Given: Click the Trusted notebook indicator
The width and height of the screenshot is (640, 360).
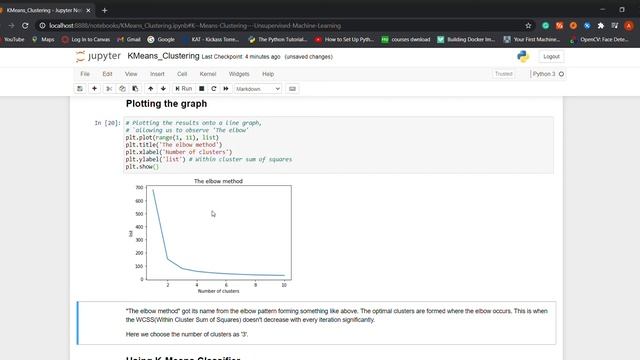Looking at the screenshot, I should pos(504,74).
